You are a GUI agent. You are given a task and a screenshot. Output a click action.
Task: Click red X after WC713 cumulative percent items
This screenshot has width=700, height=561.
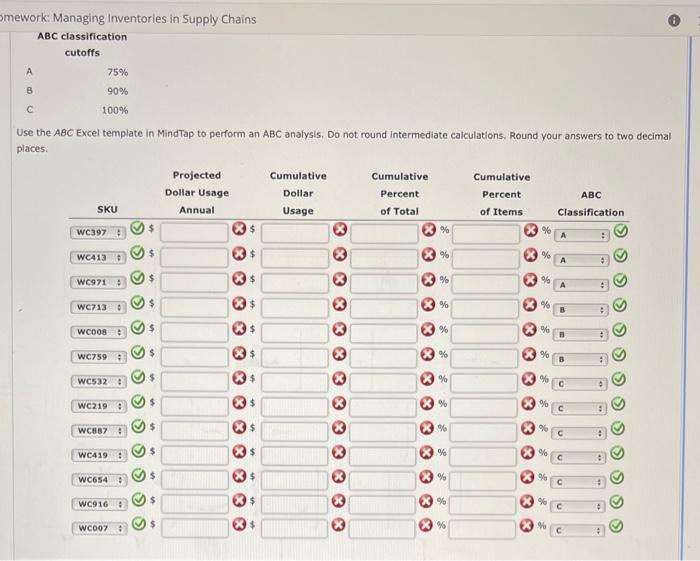530,305
